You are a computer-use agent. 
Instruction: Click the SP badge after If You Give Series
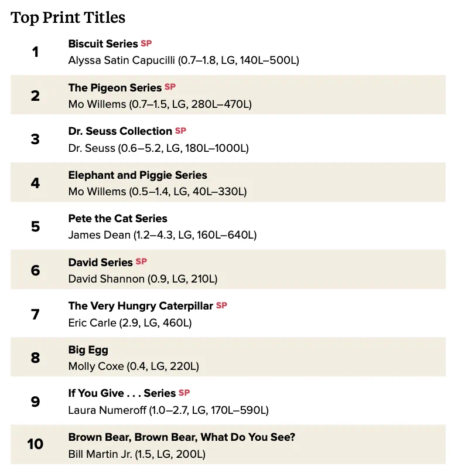tap(184, 393)
